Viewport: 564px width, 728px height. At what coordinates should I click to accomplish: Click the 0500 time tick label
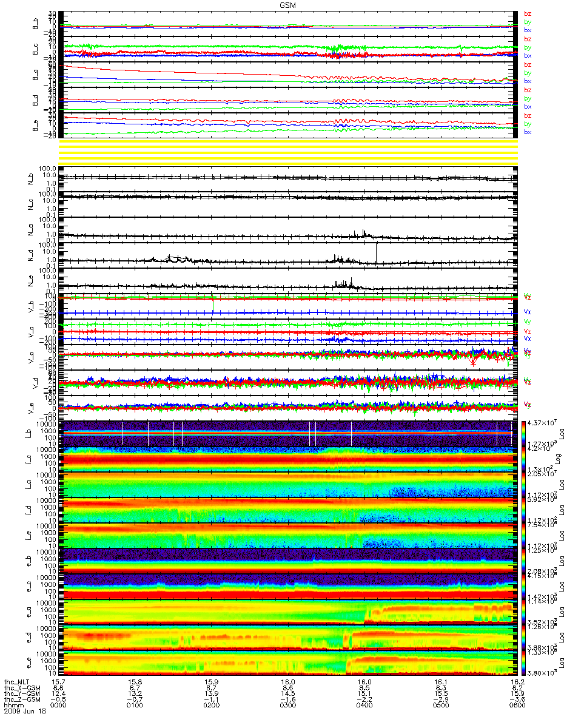440,705
